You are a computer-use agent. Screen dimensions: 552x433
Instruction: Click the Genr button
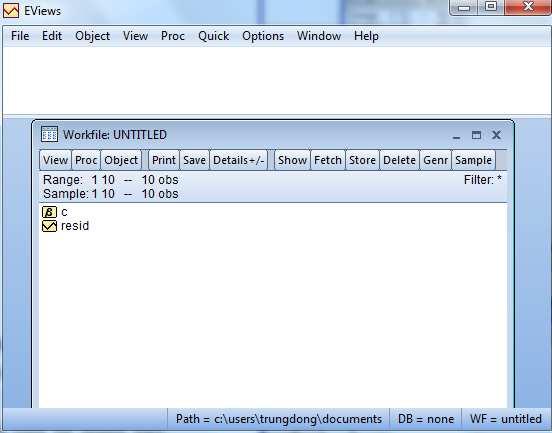[x=435, y=160]
